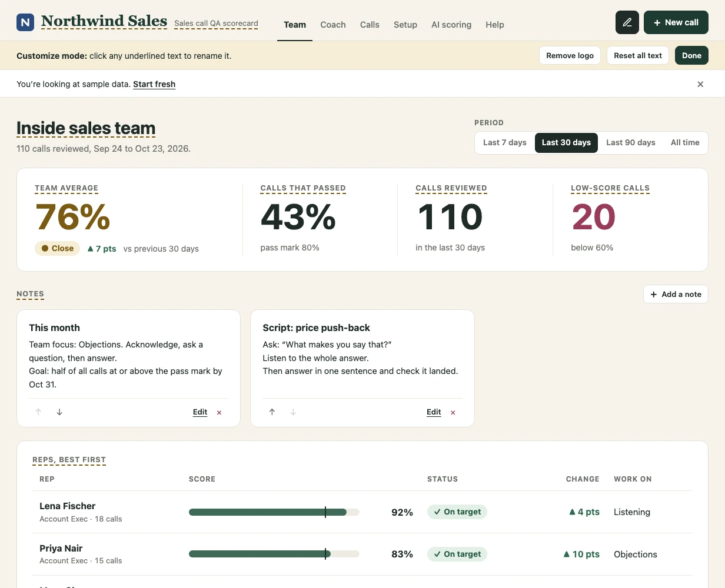Screen dimensions: 725x588
Task: Click the REP column header
Action: [x=47, y=479]
